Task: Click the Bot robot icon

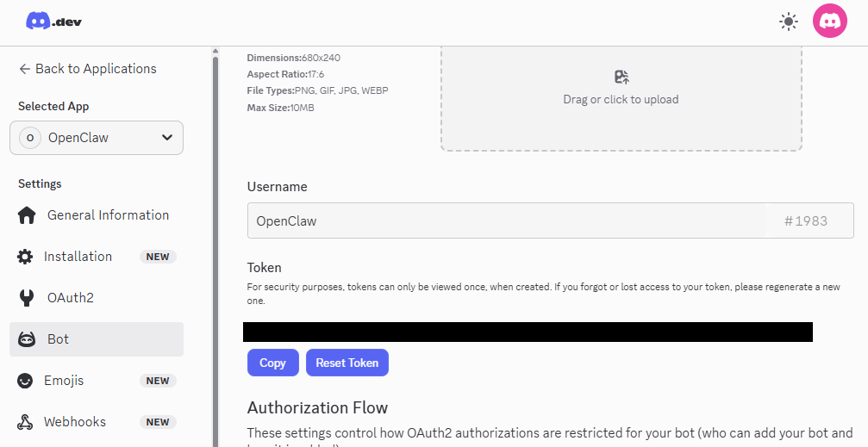Action: point(27,339)
